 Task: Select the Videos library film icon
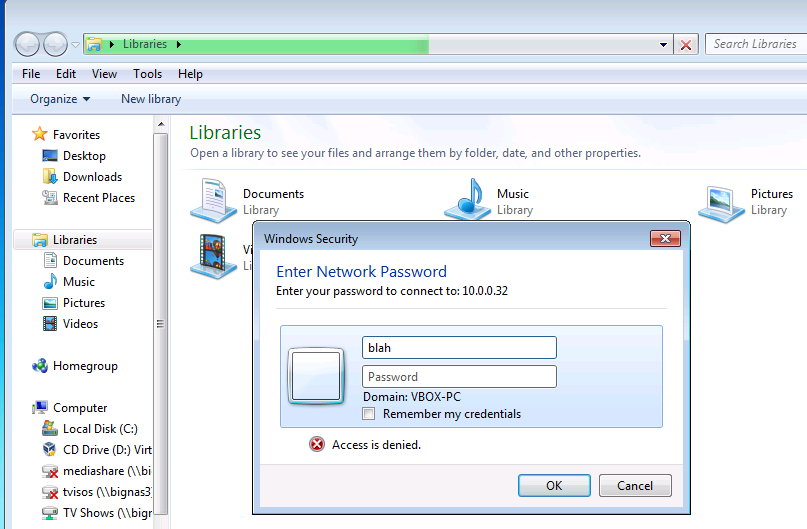point(214,256)
